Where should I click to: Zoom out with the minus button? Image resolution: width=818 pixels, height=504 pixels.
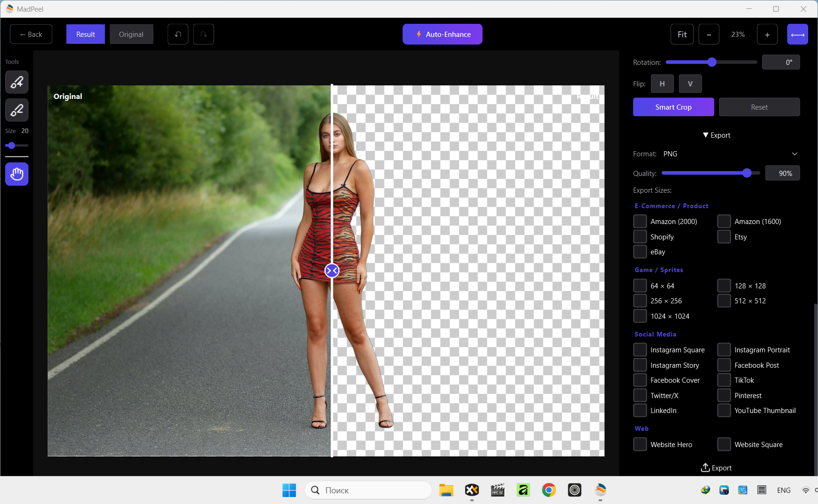click(x=709, y=35)
